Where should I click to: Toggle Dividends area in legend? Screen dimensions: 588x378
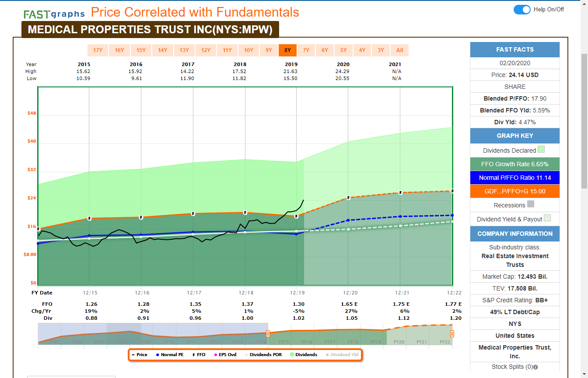(x=304, y=355)
